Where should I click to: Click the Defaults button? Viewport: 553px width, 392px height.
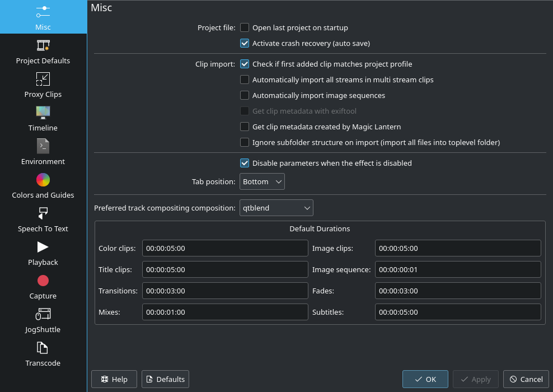point(165,379)
